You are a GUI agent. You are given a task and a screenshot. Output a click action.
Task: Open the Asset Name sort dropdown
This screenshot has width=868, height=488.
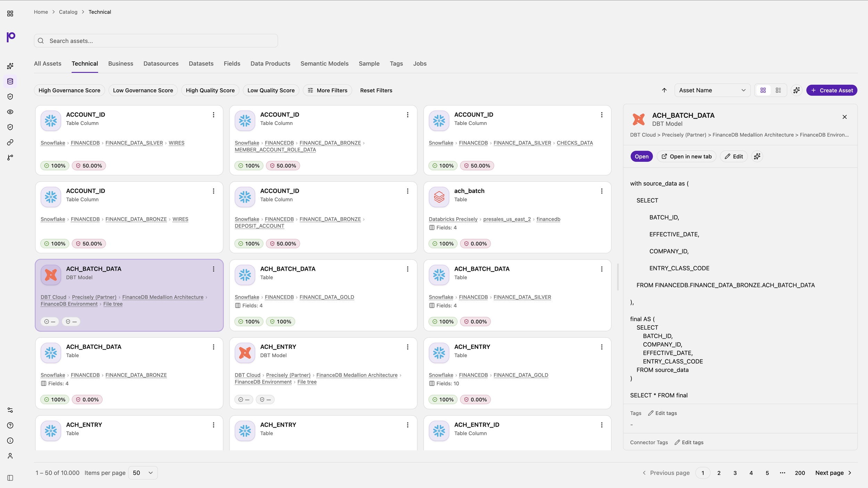point(712,90)
